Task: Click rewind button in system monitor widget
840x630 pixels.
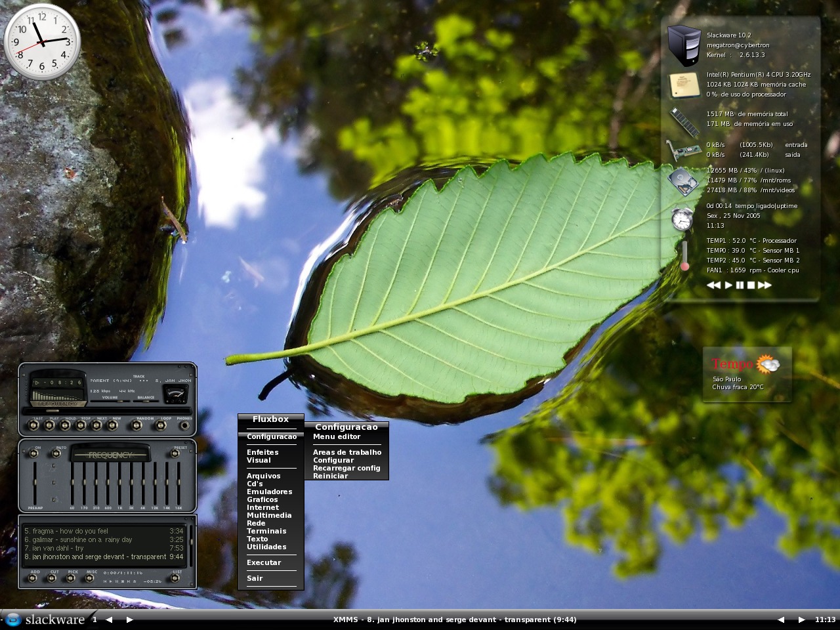Action: (x=713, y=285)
